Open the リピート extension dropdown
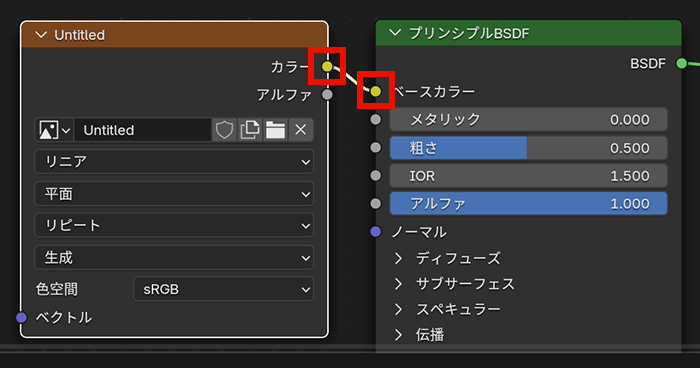The width and height of the screenshot is (700, 368). (174, 226)
